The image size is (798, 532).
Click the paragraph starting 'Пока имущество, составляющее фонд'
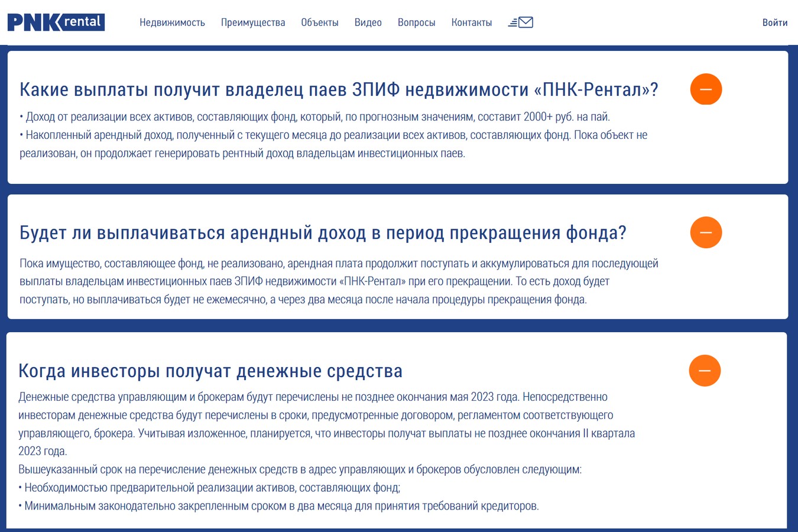coord(339,281)
